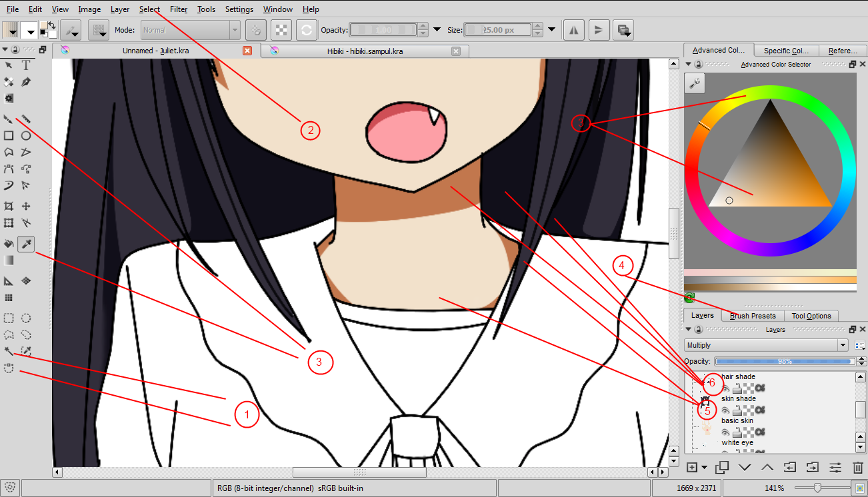This screenshot has height=497, width=868.
Task: Toggle lock on hair shade layer
Action: coord(738,388)
